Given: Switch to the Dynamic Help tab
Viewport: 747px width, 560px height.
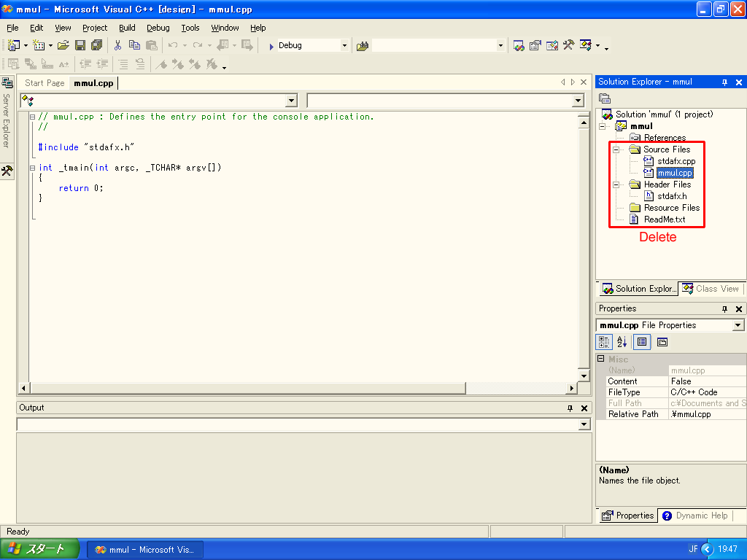Looking at the screenshot, I should [x=695, y=516].
